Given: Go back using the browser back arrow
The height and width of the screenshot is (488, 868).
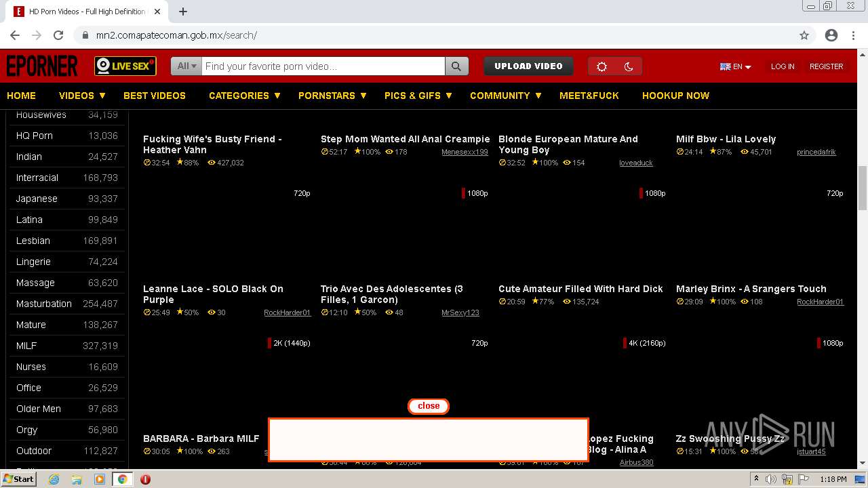Looking at the screenshot, I should pos(15,35).
